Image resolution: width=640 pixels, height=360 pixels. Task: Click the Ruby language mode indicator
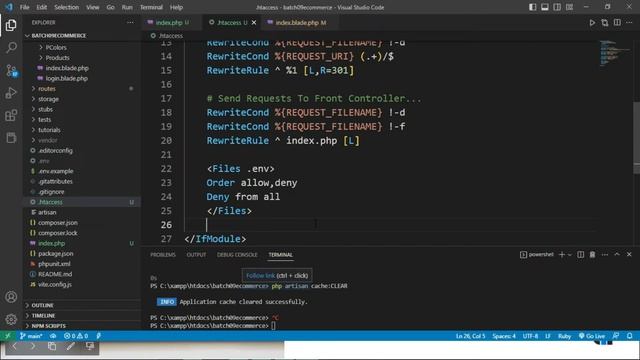564,336
